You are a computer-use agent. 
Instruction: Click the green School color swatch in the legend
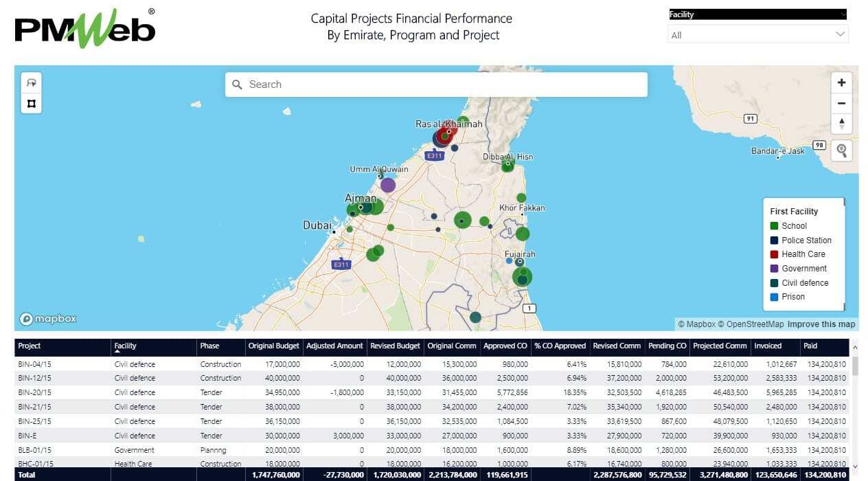[x=775, y=225]
